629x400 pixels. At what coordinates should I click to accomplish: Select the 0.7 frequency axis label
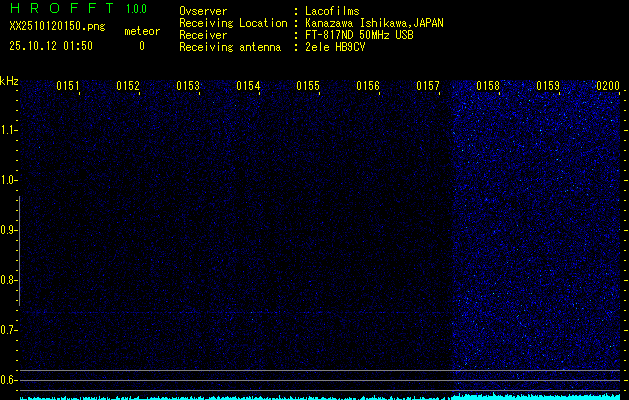point(9,330)
